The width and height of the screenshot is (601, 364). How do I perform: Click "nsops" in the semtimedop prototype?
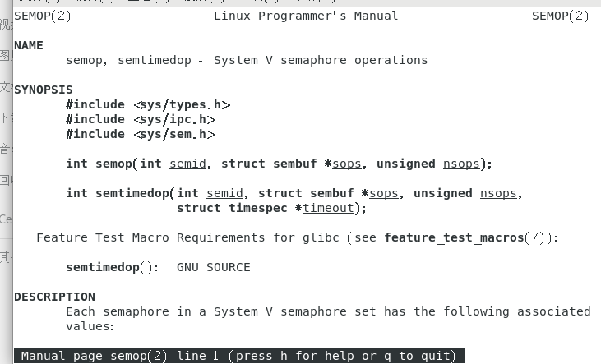(498, 194)
